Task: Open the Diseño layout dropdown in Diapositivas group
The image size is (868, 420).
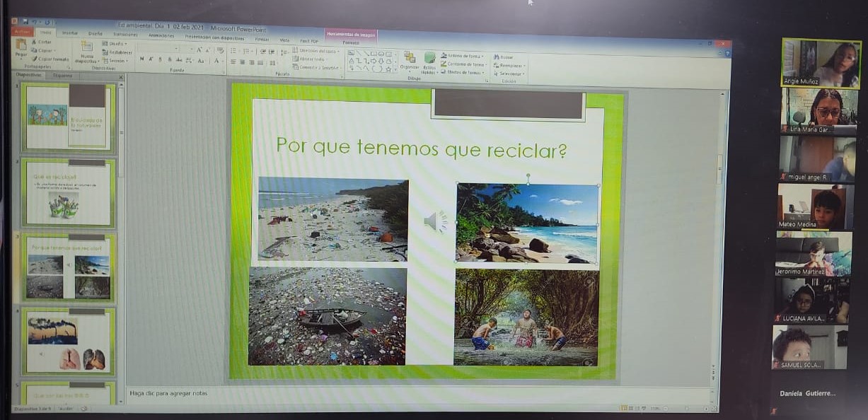Action: pyautogui.click(x=115, y=44)
